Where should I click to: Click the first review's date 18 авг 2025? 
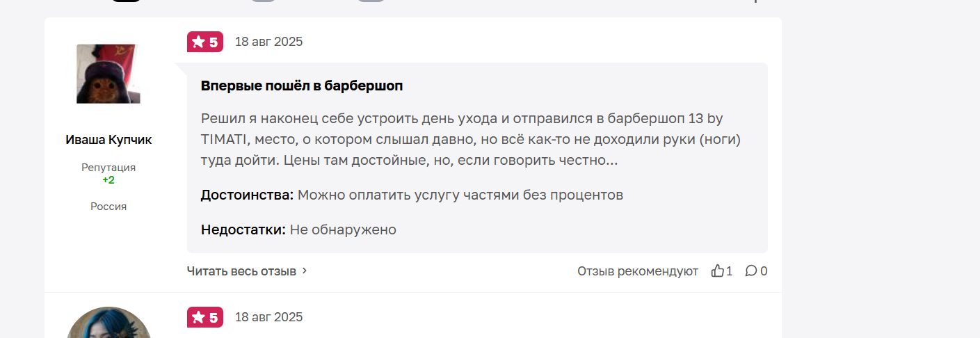(x=268, y=42)
